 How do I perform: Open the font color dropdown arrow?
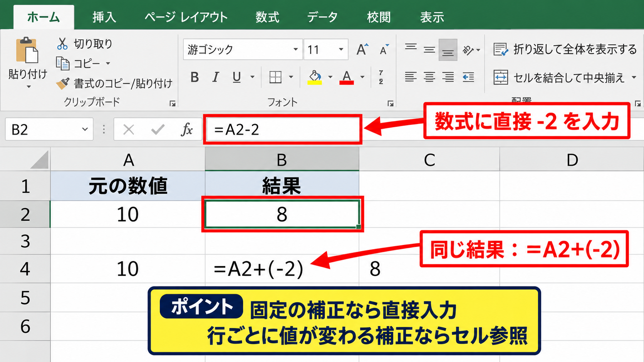(362, 77)
